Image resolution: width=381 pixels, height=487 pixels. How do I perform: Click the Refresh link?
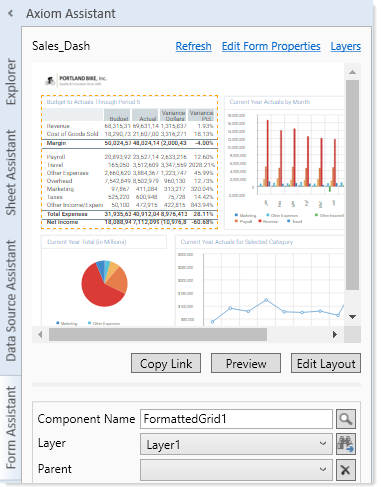(193, 46)
